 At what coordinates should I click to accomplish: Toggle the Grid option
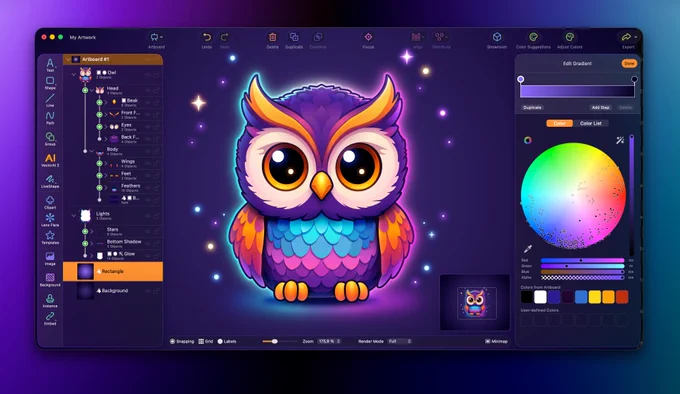tap(206, 342)
